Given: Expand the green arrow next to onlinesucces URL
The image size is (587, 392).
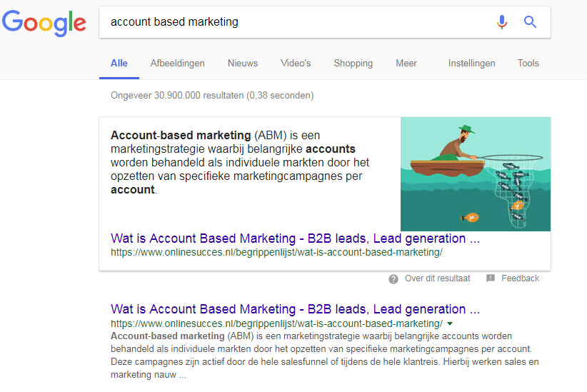Looking at the screenshot, I should 450,324.
